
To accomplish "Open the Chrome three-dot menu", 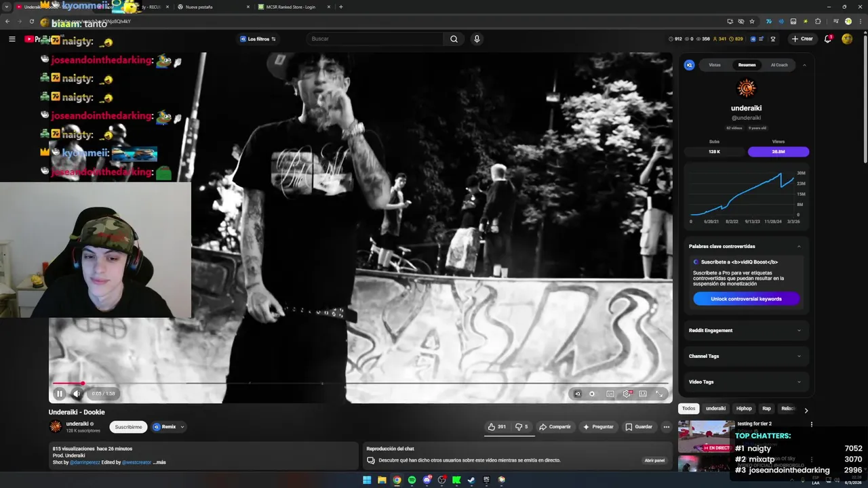I will [x=859, y=21].
